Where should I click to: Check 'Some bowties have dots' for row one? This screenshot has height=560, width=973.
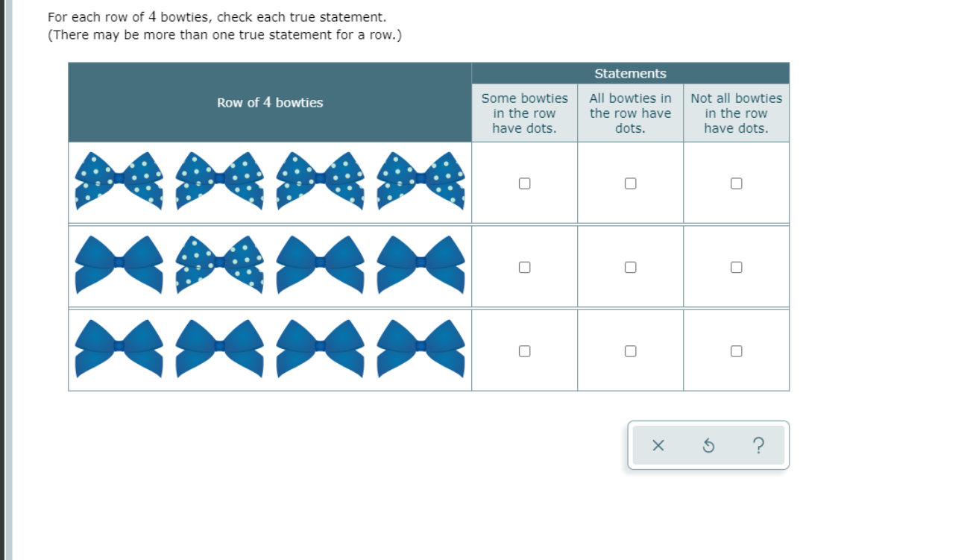(x=524, y=182)
